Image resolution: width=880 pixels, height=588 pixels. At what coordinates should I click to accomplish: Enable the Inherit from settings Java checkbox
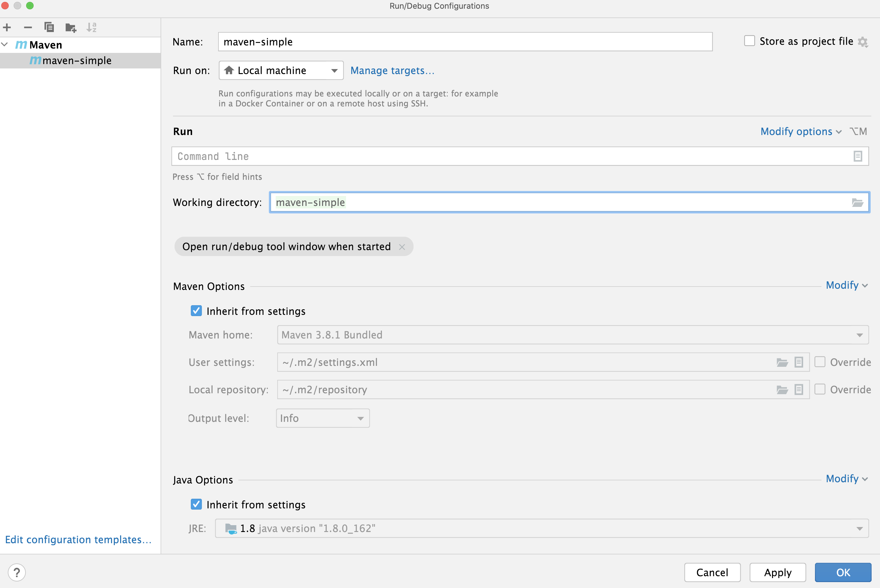click(x=196, y=504)
